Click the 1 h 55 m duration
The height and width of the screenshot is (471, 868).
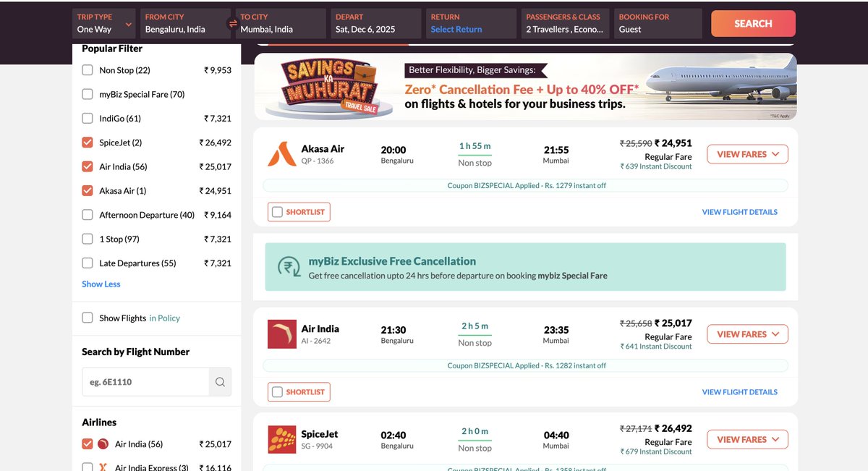pyautogui.click(x=475, y=146)
